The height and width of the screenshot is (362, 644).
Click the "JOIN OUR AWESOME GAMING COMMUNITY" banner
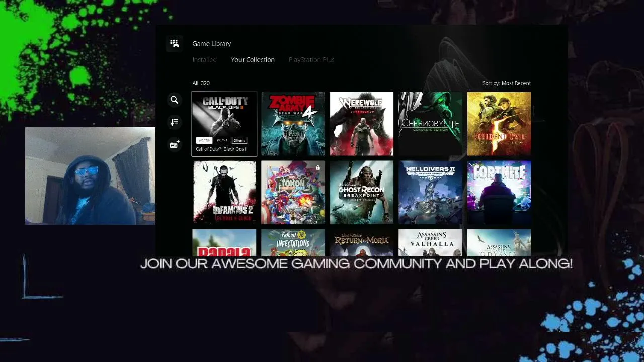(x=356, y=264)
